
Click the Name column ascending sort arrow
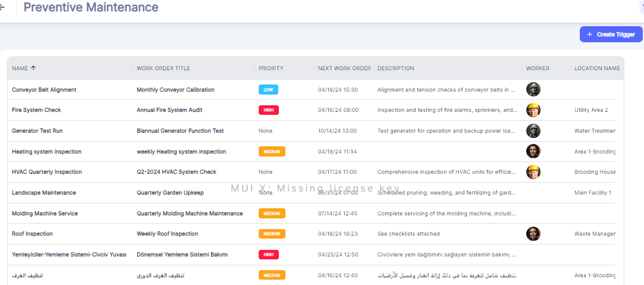pos(33,68)
